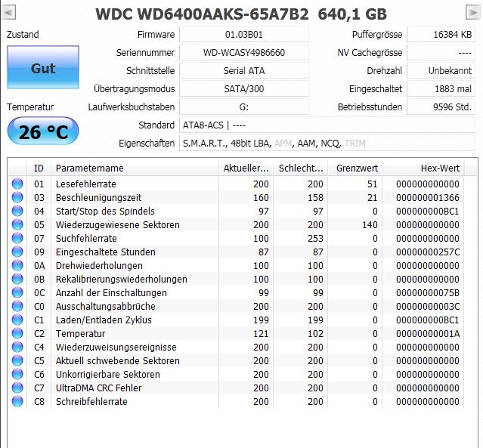Click status orb for Beschleunigungszeit row

[17, 197]
